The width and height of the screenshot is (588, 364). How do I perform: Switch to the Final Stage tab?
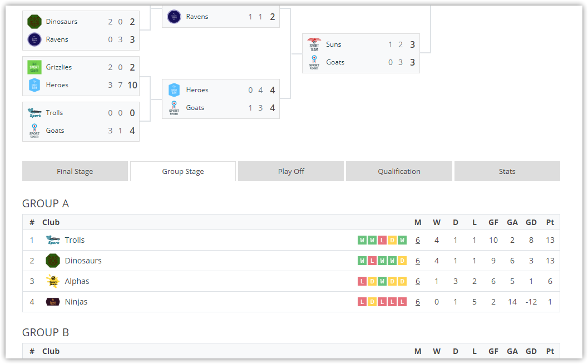75,171
